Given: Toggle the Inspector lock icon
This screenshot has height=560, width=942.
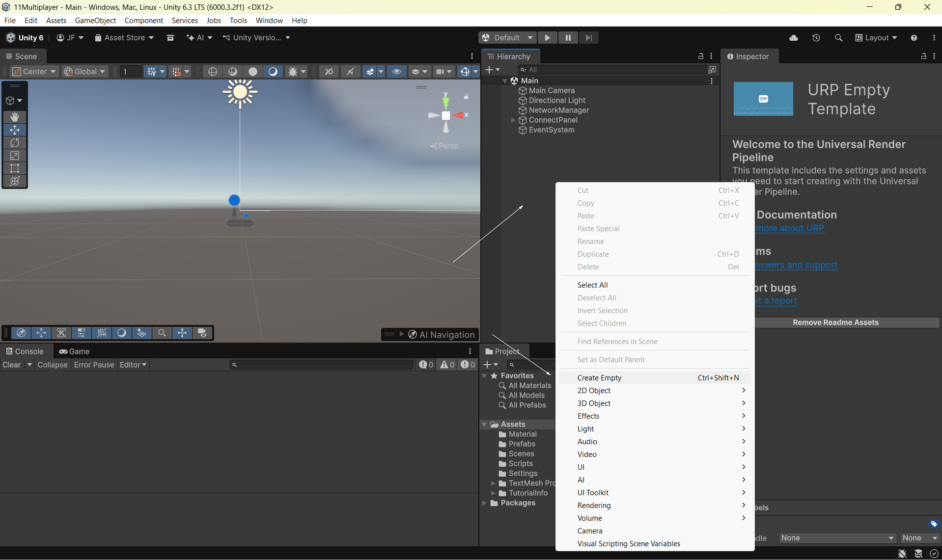Looking at the screenshot, I should 923,56.
